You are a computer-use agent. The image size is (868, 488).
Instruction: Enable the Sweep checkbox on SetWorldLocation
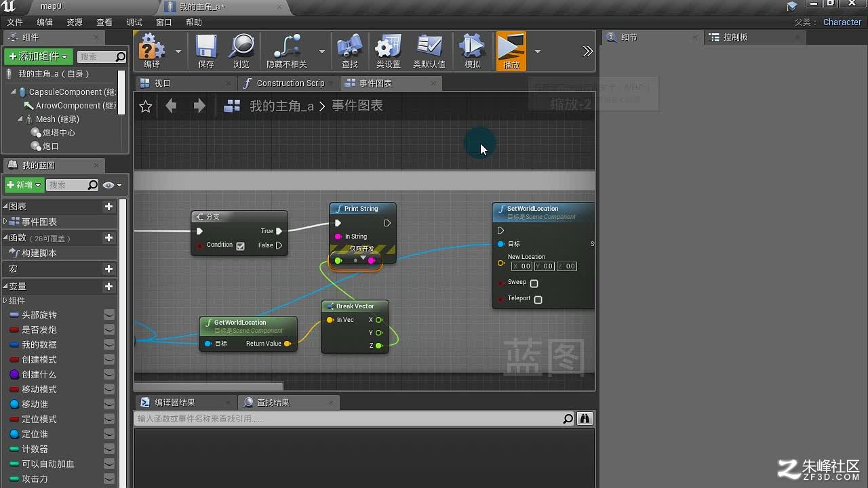[534, 283]
